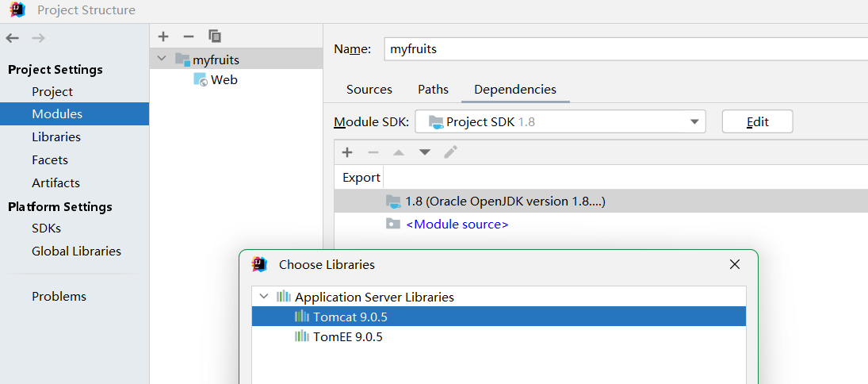Click the Tomcat 9.0.5 library icon
This screenshot has width=868, height=384.
pos(302,317)
